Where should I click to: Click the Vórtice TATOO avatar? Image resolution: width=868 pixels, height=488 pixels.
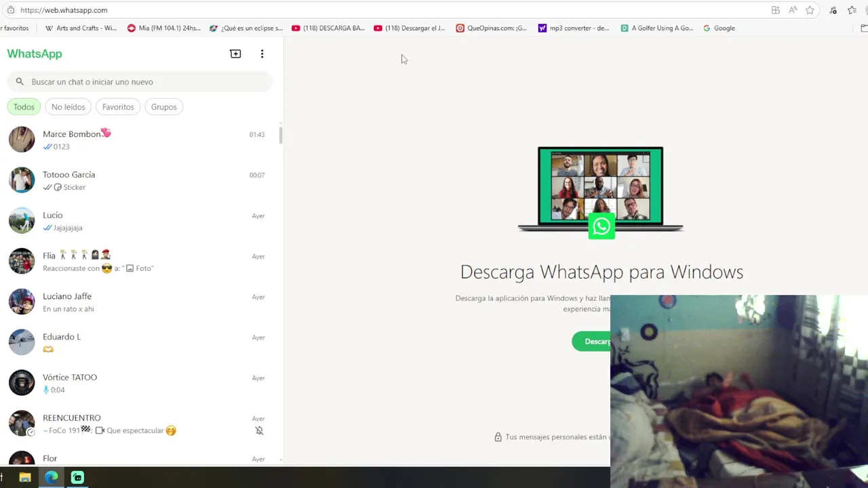[22, 384]
